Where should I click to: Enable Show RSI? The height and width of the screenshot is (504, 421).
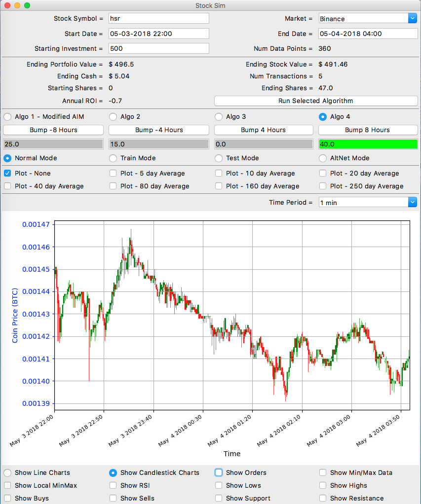(113, 485)
